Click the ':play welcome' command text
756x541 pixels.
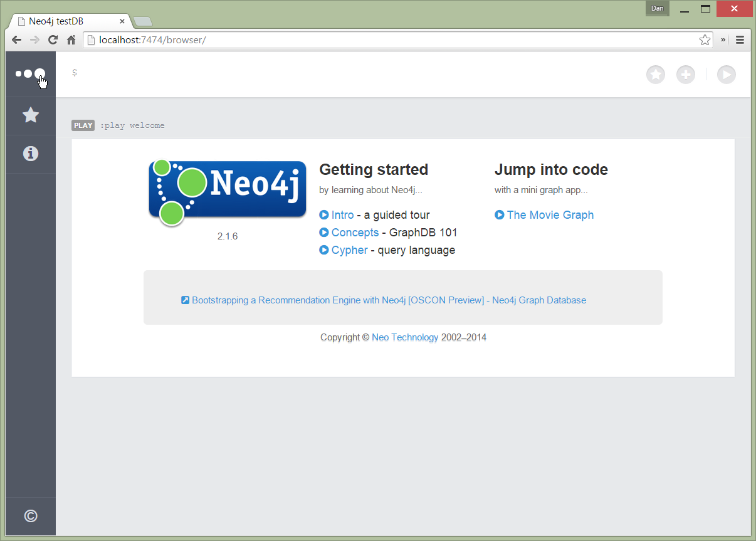132,125
